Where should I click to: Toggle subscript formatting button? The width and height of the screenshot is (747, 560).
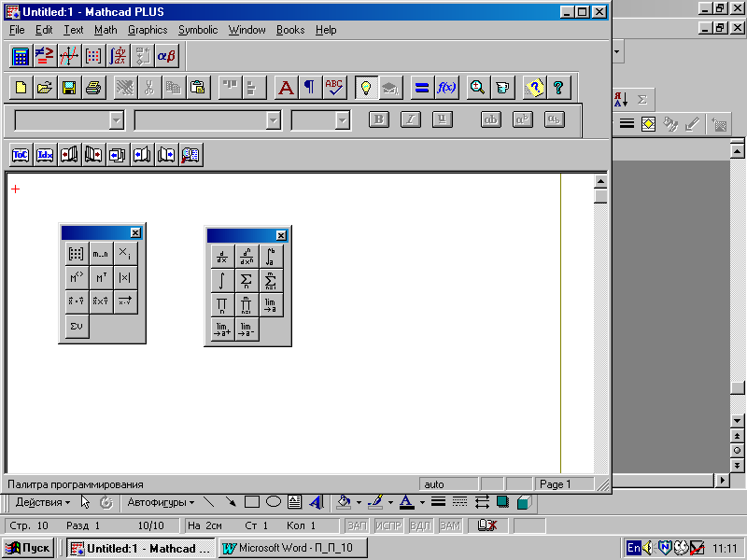554,119
